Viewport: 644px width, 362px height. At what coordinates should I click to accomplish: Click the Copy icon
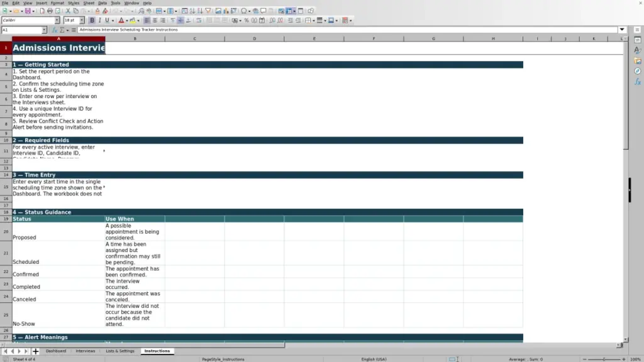pyautogui.click(x=76, y=11)
